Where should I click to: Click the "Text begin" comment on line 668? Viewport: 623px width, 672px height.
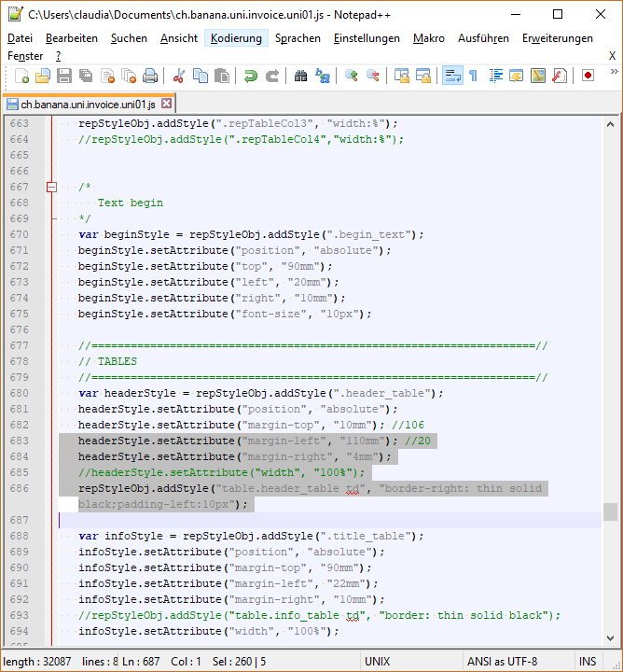click(x=131, y=203)
